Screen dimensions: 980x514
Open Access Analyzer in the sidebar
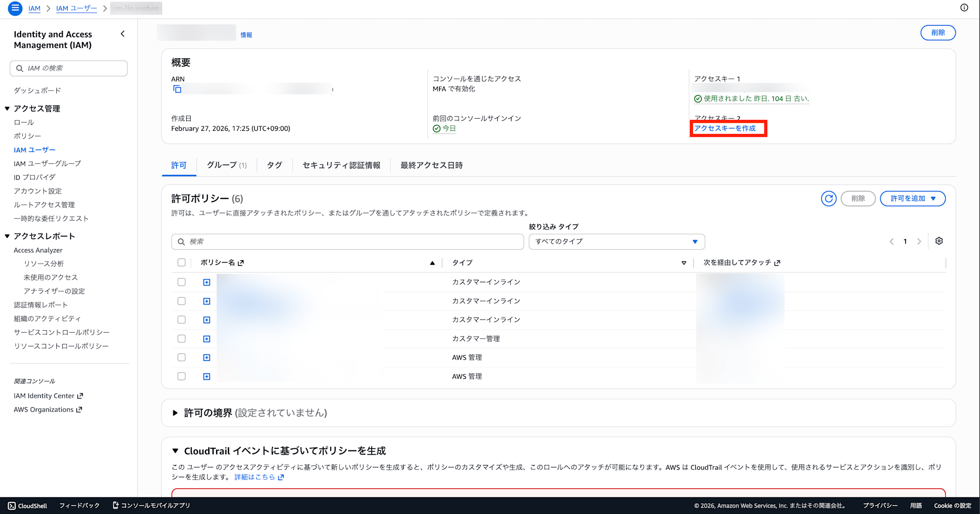(x=38, y=250)
